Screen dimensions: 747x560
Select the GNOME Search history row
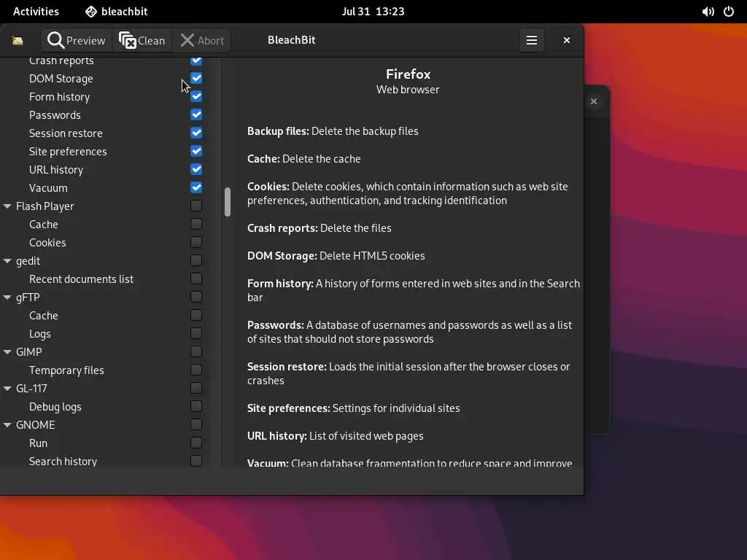point(105,461)
